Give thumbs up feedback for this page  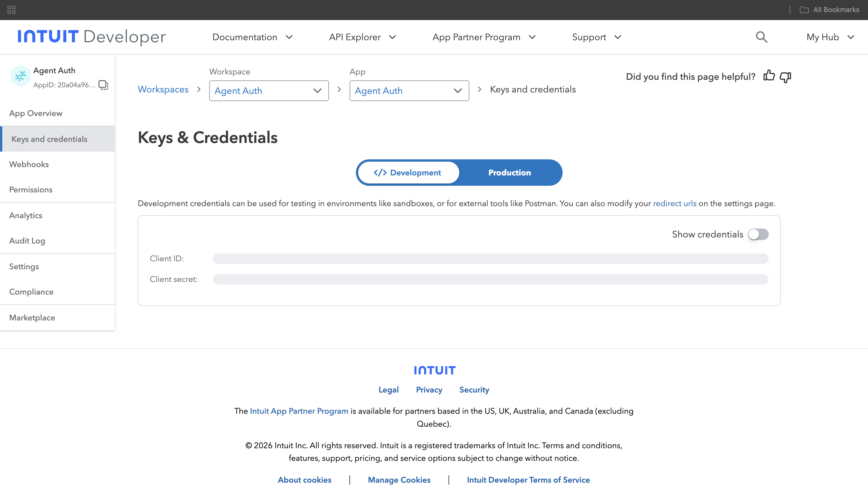(769, 76)
